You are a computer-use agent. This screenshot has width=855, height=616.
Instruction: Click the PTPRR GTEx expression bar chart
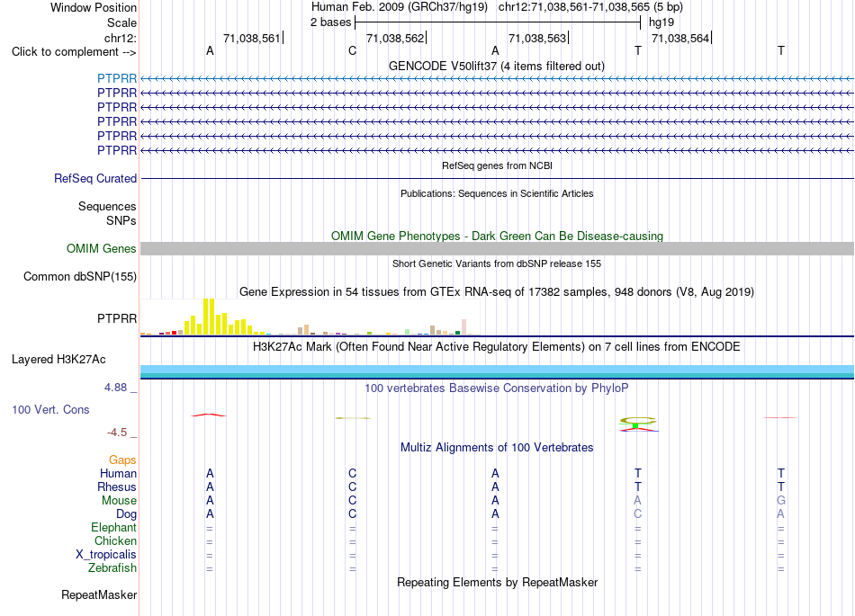310,317
